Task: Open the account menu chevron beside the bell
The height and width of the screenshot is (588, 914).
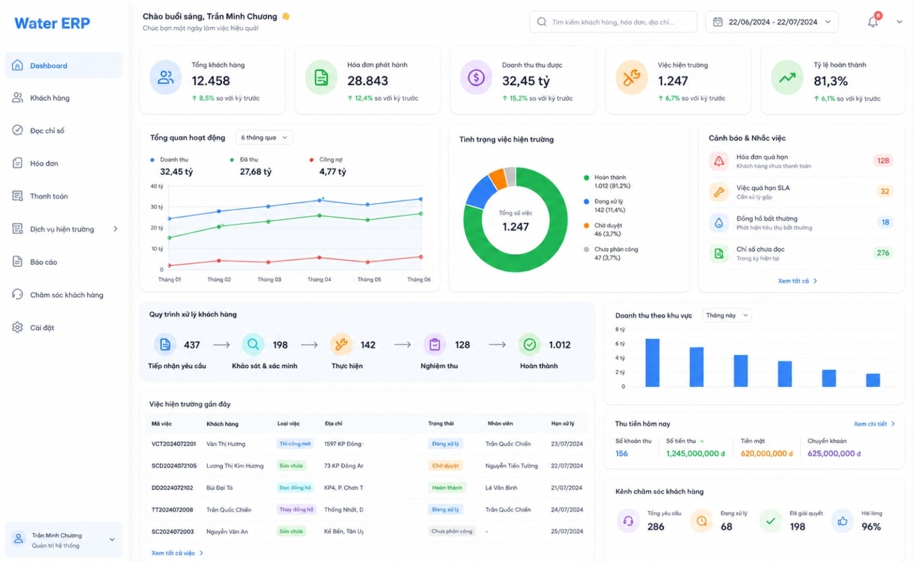Action: pyautogui.click(x=899, y=22)
